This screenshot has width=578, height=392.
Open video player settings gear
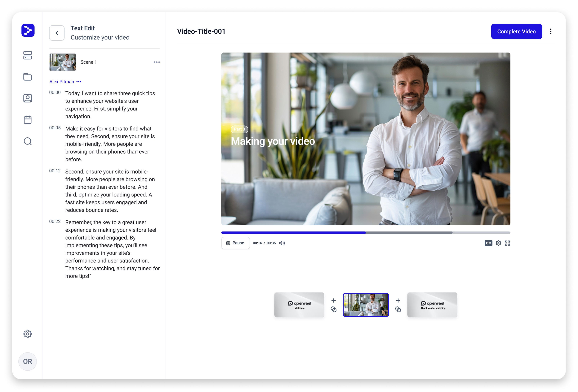click(x=498, y=243)
